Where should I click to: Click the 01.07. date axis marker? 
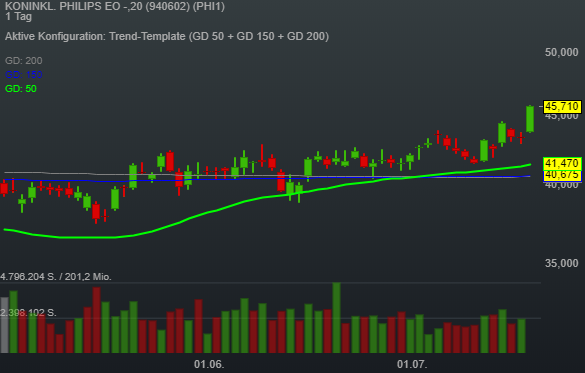[x=412, y=364]
